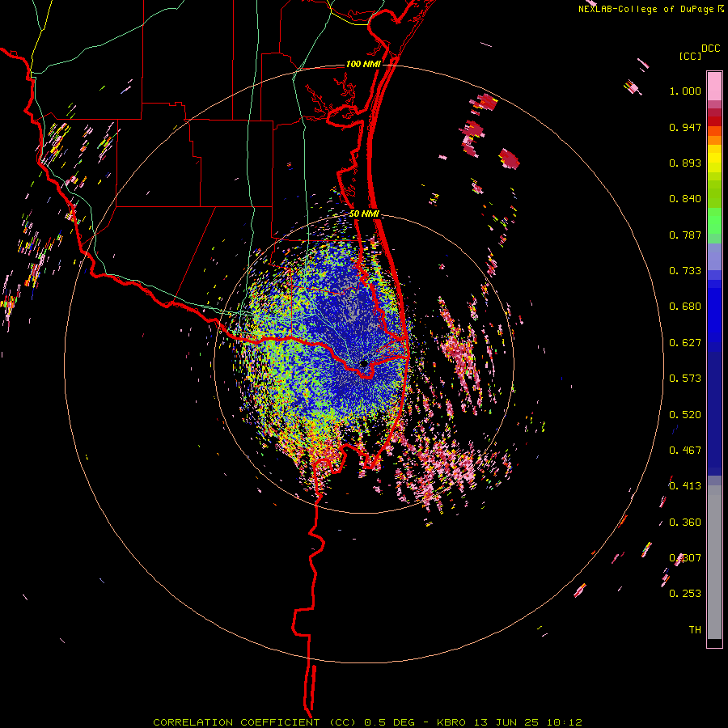Select the 0.787 scale value

click(x=685, y=235)
